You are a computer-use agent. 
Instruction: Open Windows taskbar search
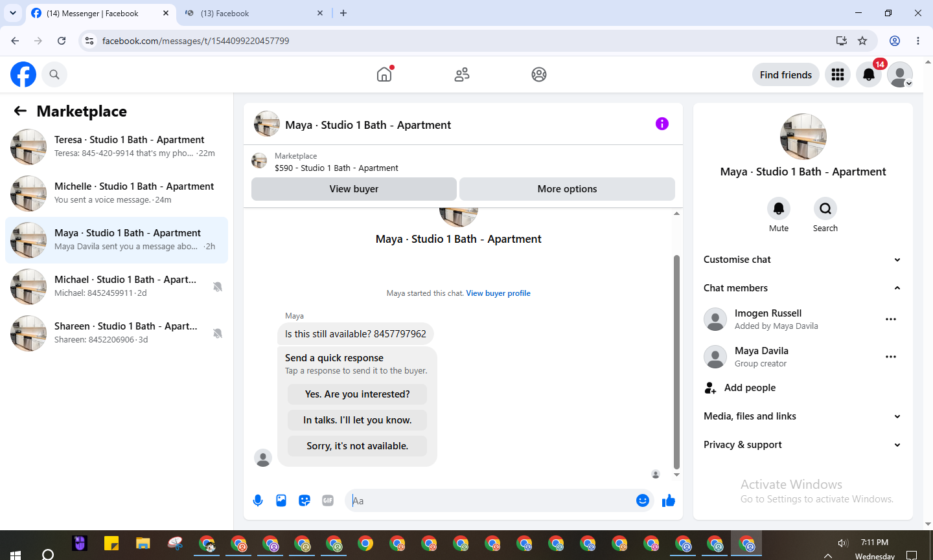click(48, 554)
